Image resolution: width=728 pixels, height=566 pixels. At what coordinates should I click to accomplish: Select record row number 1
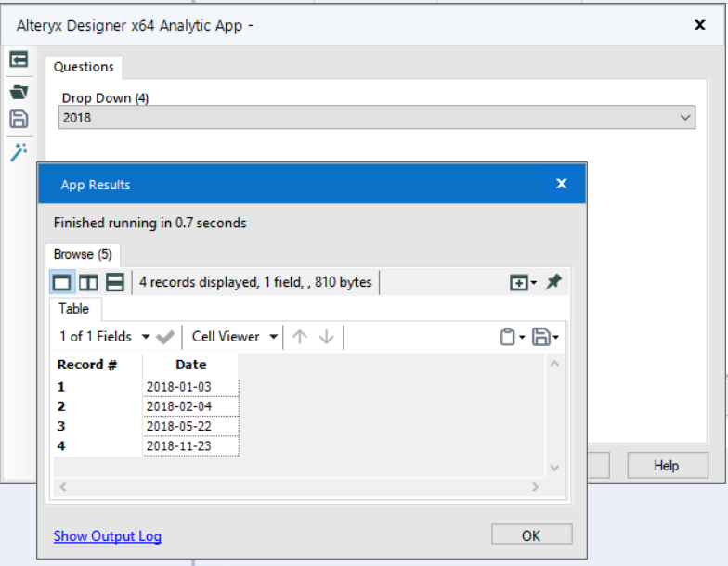click(x=97, y=386)
